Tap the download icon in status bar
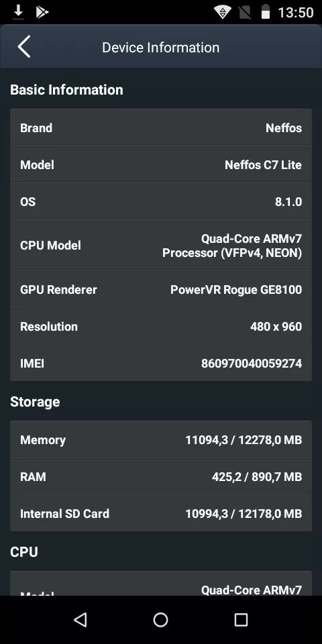The height and width of the screenshot is (644, 322). pos(18,12)
